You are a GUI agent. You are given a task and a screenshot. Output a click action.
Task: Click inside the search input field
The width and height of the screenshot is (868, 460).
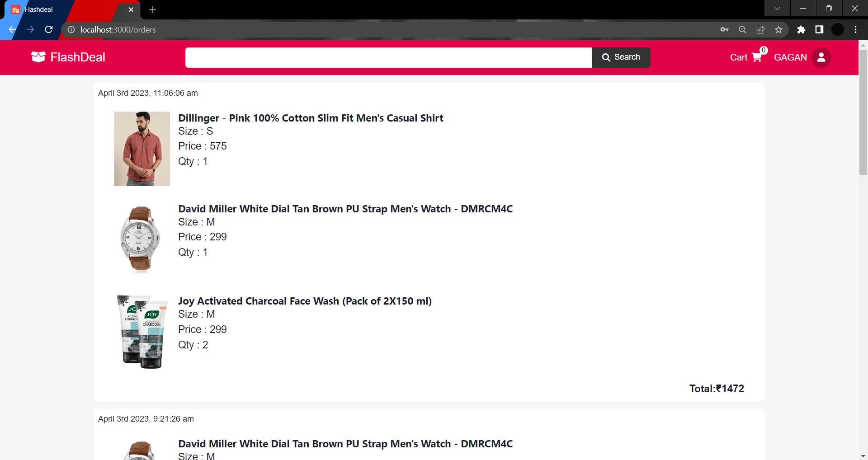click(x=389, y=57)
